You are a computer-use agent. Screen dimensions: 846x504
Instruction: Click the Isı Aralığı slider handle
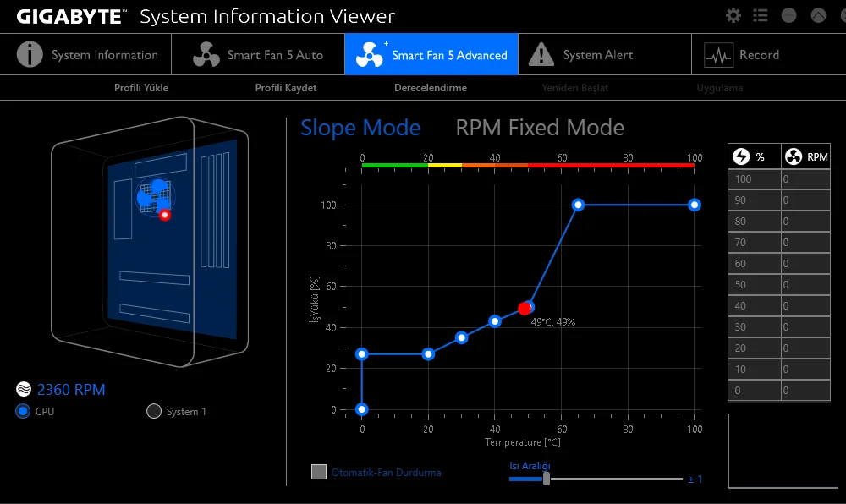(546, 479)
